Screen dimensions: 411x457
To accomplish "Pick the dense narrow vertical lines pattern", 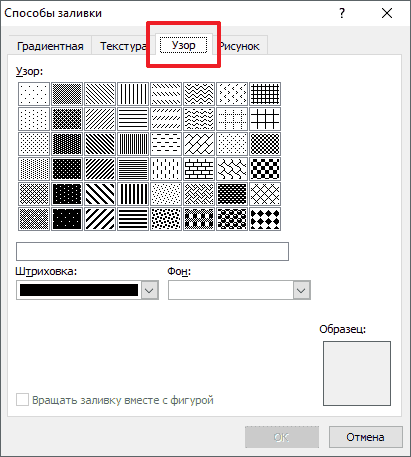I will 133,144.
